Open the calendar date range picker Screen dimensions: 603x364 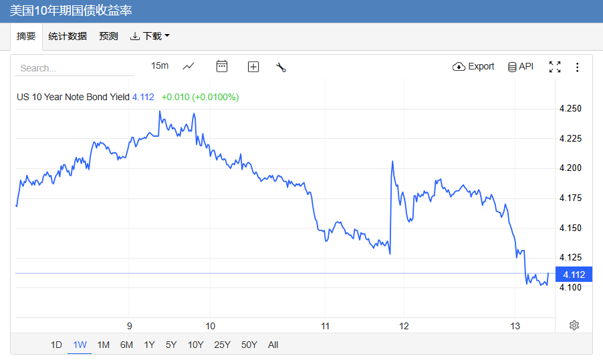[x=222, y=67]
